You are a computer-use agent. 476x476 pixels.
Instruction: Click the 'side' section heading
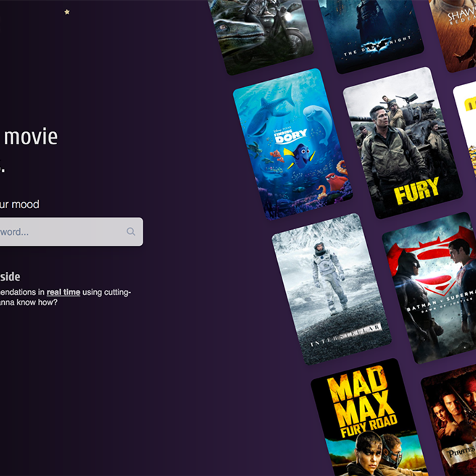point(10,276)
